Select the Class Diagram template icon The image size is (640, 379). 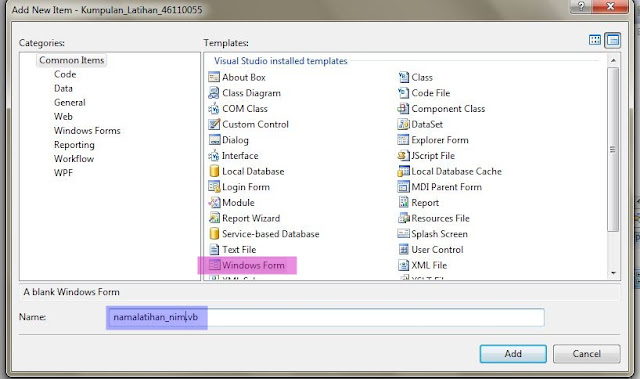coord(214,93)
